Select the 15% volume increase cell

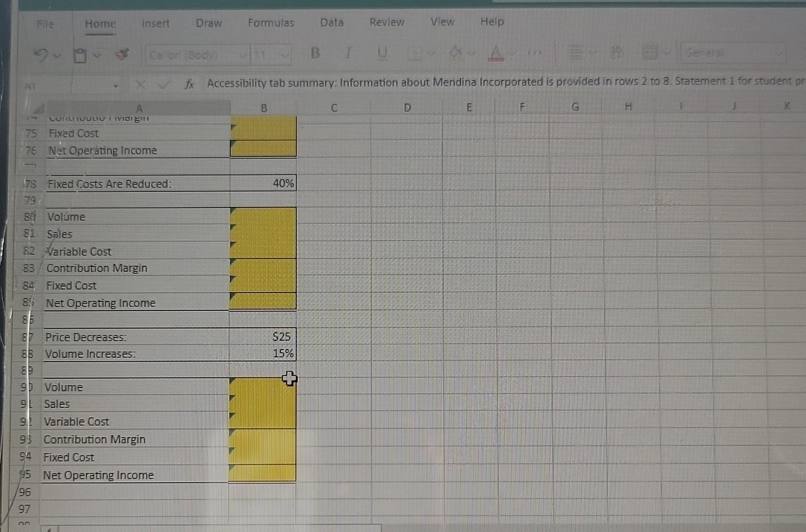(x=262, y=353)
